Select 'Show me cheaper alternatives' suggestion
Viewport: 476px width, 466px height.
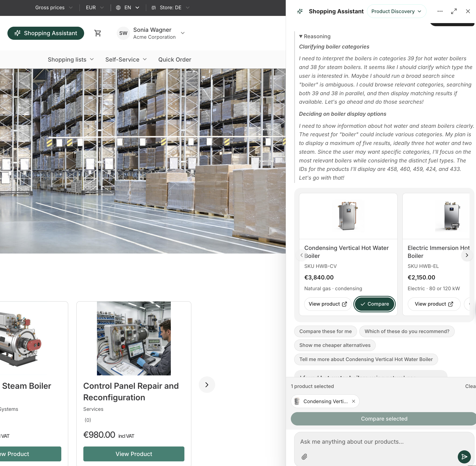(x=335, y=345)
